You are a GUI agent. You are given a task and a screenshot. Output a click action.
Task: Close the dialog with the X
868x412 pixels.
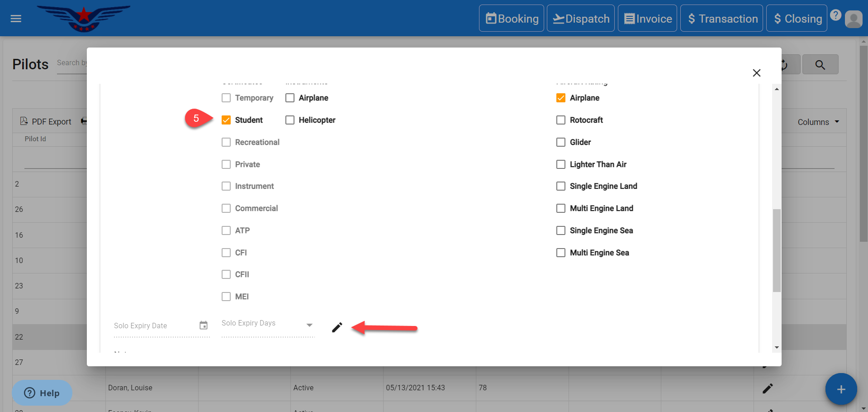756,73
